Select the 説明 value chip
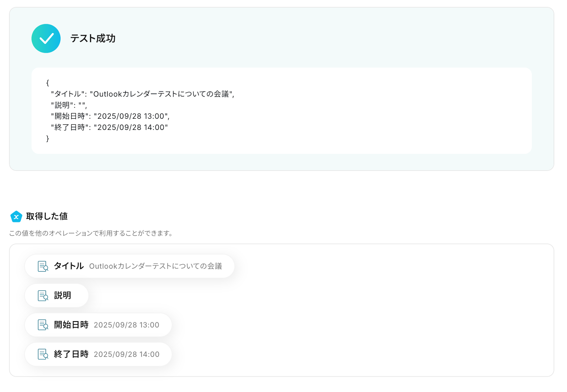The height and width of the screenshot is (392, 567). [57, 296]
